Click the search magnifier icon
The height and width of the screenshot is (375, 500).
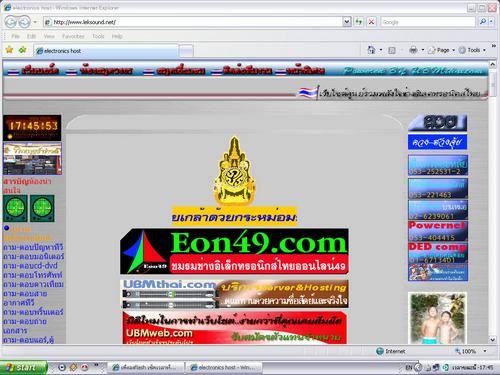[483, 22]
